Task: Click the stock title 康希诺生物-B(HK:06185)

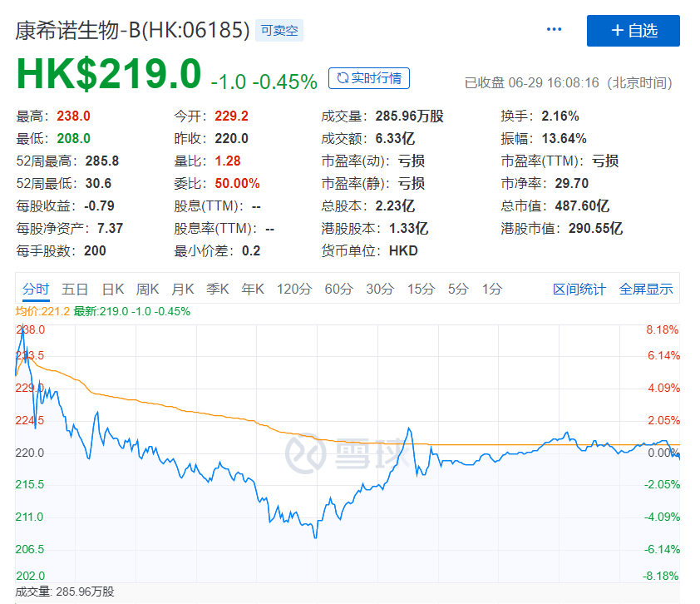Action: click(x=133, y=31)
